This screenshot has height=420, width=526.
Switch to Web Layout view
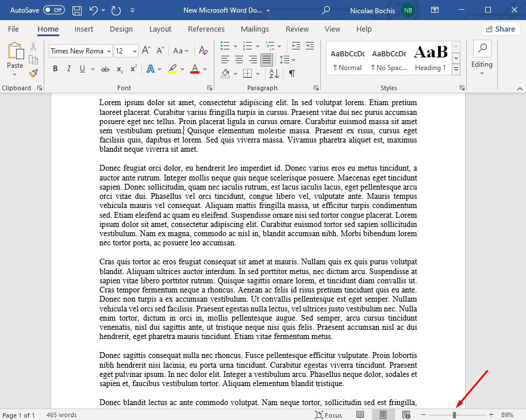pyautogui.click(x=406, y=415)
